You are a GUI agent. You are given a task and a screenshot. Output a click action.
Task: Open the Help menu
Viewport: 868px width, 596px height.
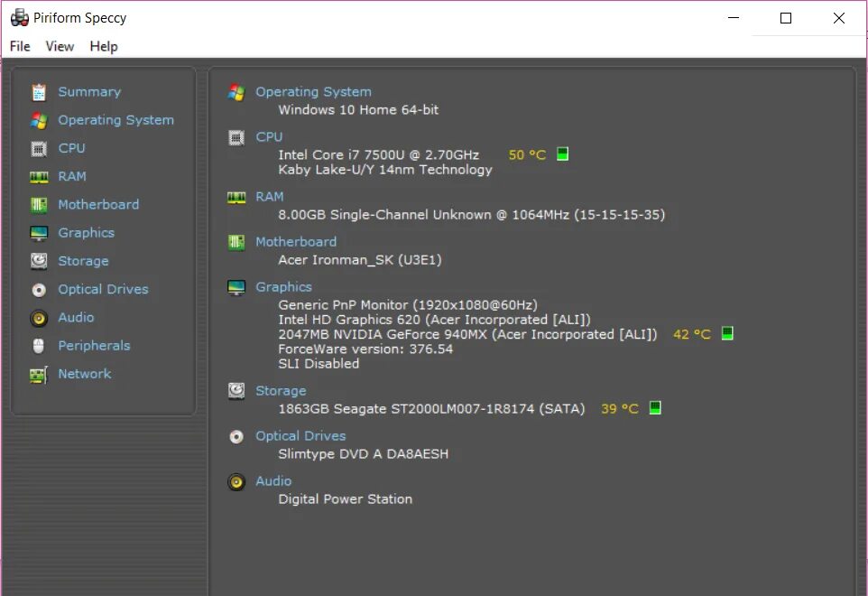[x=104, y=47]
